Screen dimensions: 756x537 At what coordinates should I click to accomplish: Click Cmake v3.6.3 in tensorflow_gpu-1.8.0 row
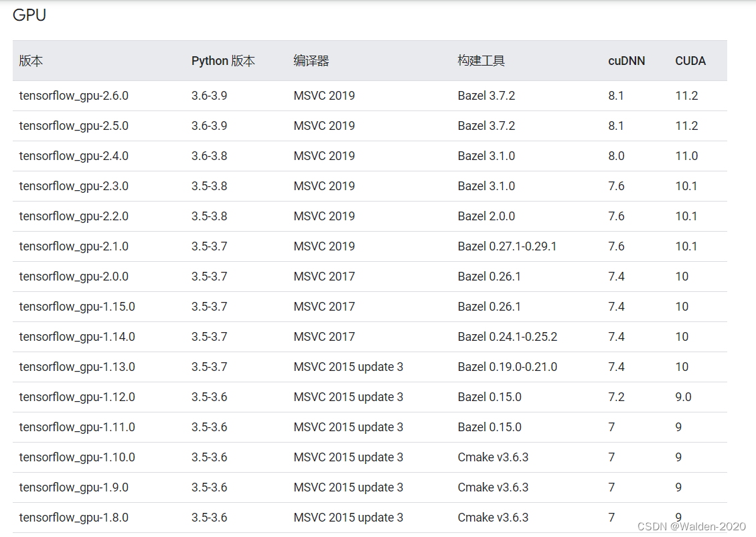tap(493, 518)
